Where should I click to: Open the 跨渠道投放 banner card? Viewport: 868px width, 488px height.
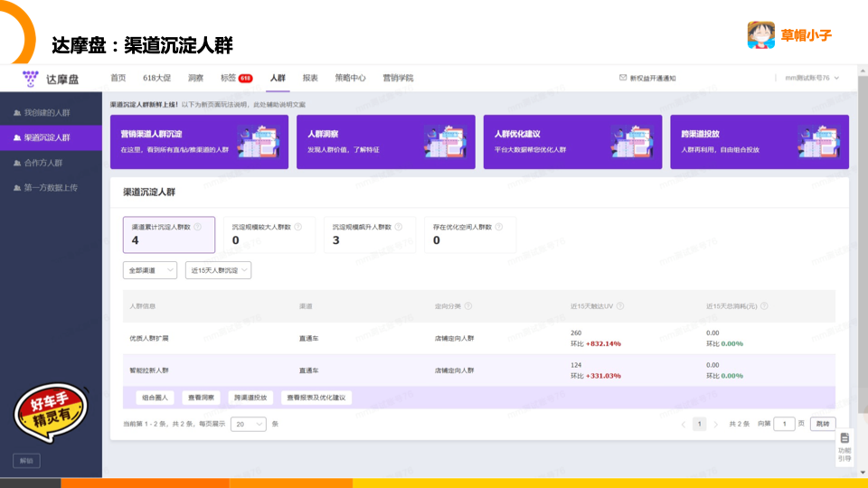pyautogui.click(x=759, y=142)
